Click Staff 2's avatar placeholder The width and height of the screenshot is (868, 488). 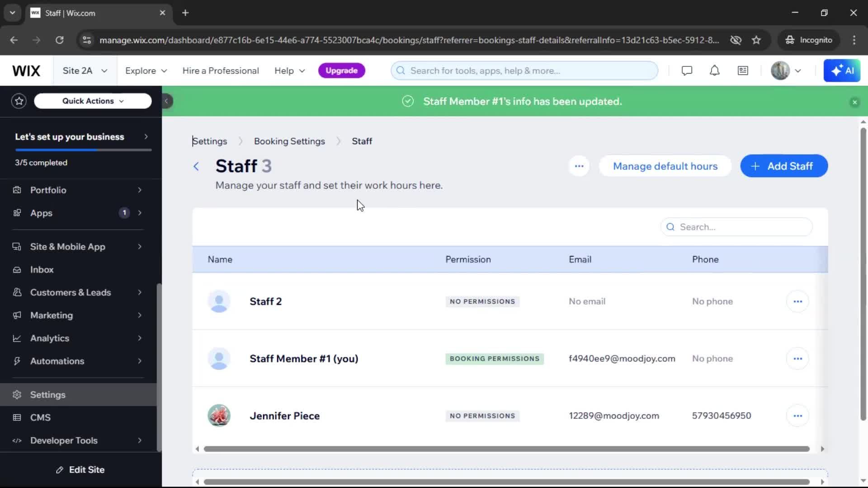click(219, 301)
